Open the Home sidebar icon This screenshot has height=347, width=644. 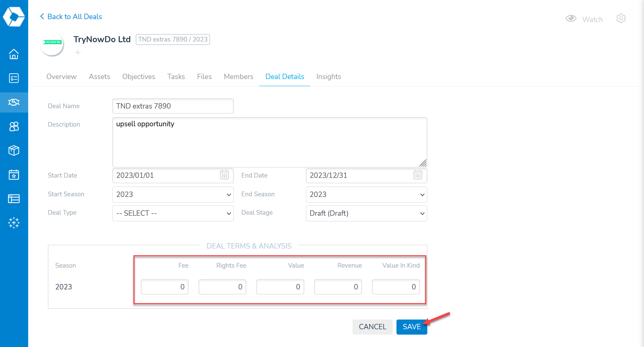[x=14, y=54]
